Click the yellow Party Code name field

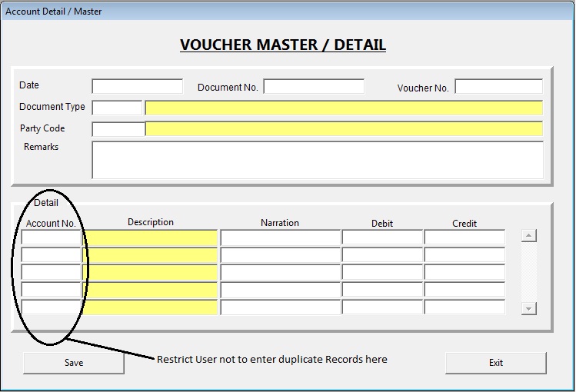tap(344, 129)
